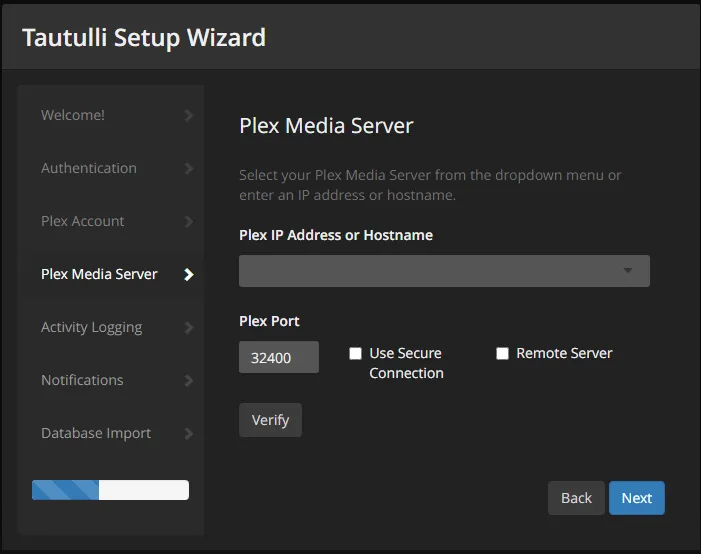Image resolution: width=701 pixels, height=554 pixels.
Task: Click the white chevron beside Plex Media Server
Action: point(189,275)
